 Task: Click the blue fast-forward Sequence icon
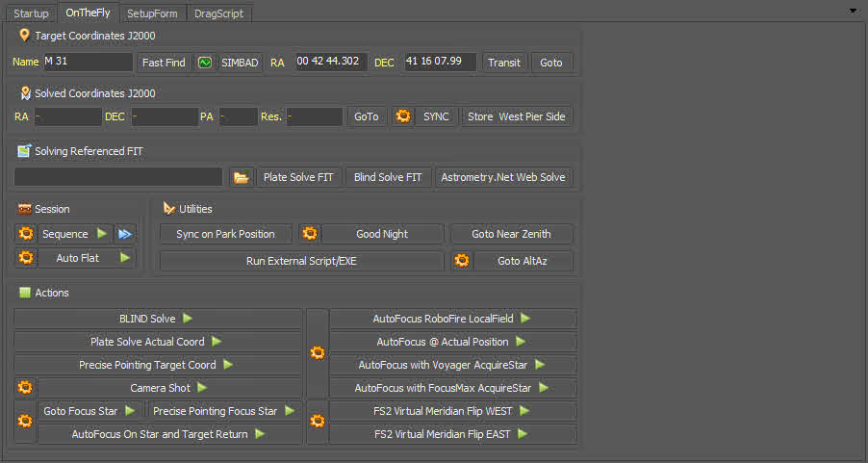coord(125,234)
